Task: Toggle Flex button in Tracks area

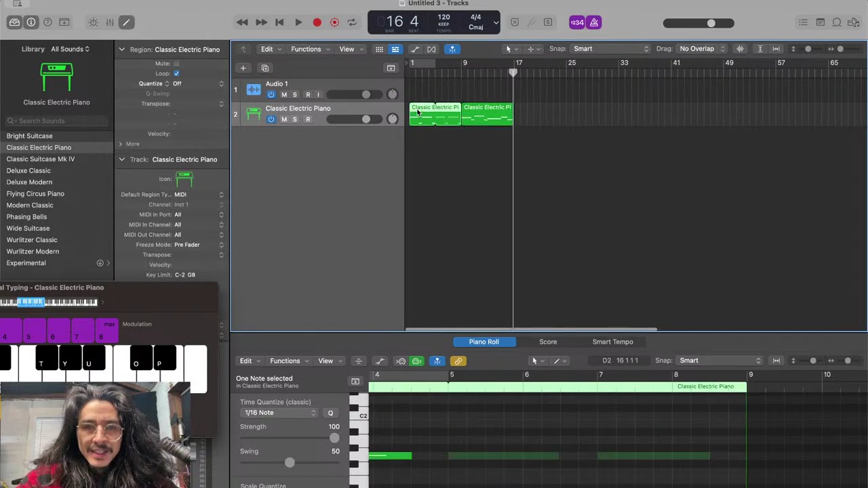Action: [431, 49]
